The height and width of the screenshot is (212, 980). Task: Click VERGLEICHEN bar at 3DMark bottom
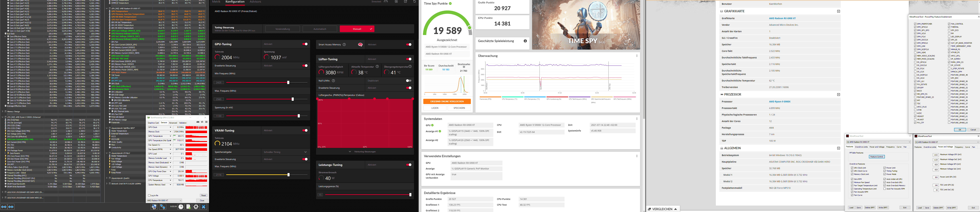[662, 209]
